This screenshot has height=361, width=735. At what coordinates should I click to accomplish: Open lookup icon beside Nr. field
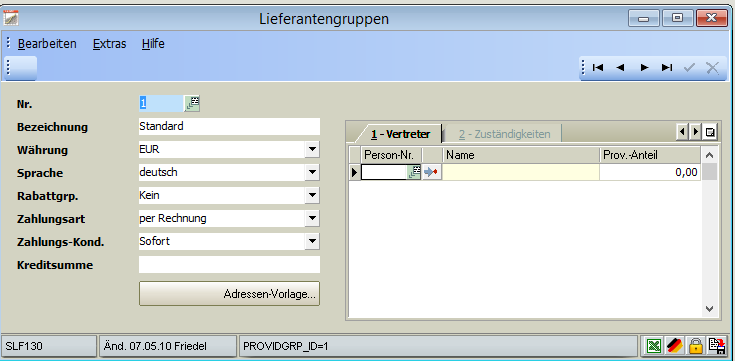(x=192, y=103)
